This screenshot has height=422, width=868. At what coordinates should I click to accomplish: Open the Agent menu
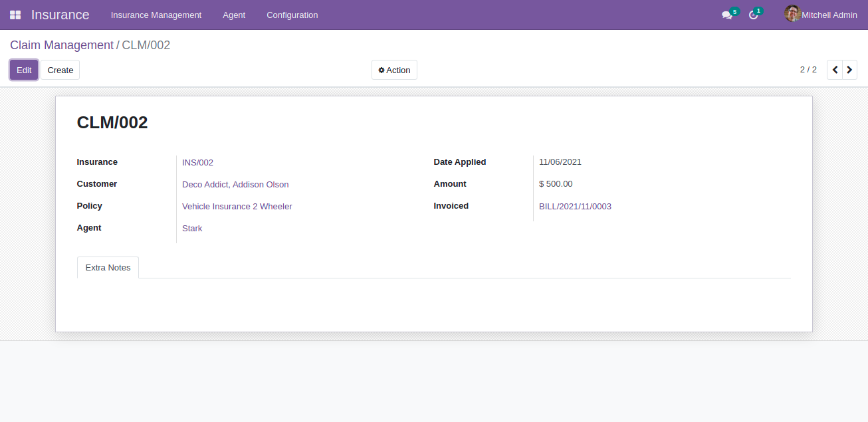click(x=234, y=15)
